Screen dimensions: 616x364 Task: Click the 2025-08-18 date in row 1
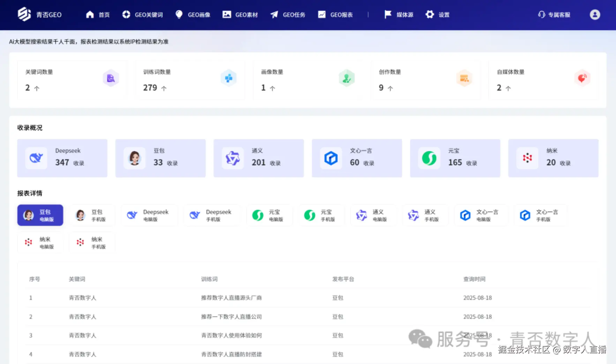(478, 298)
